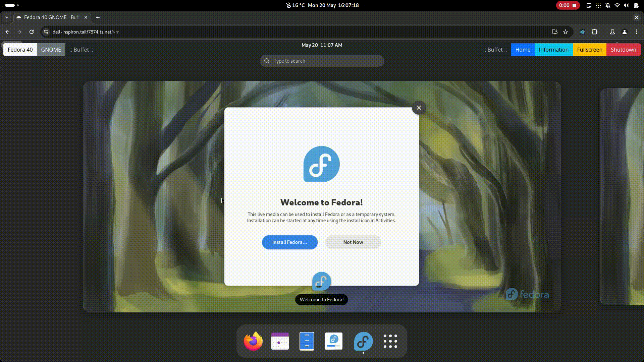
Task: Open Firefox from the dock
Action: [253, 341]
